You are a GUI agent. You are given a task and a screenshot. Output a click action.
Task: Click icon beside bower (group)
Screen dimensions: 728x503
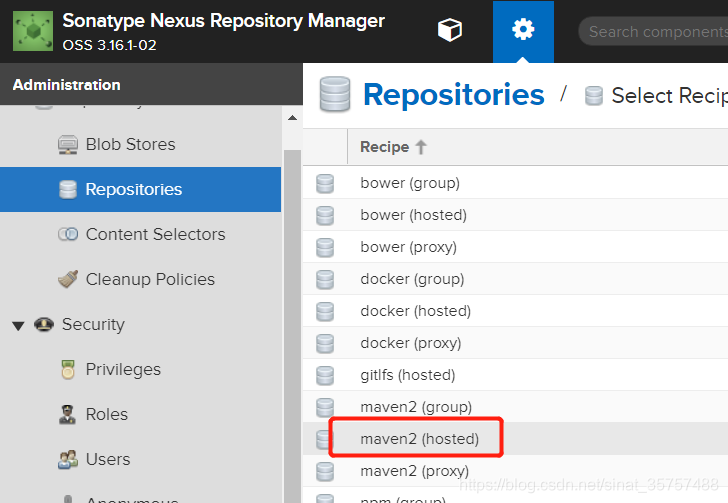tap(325, 183)
